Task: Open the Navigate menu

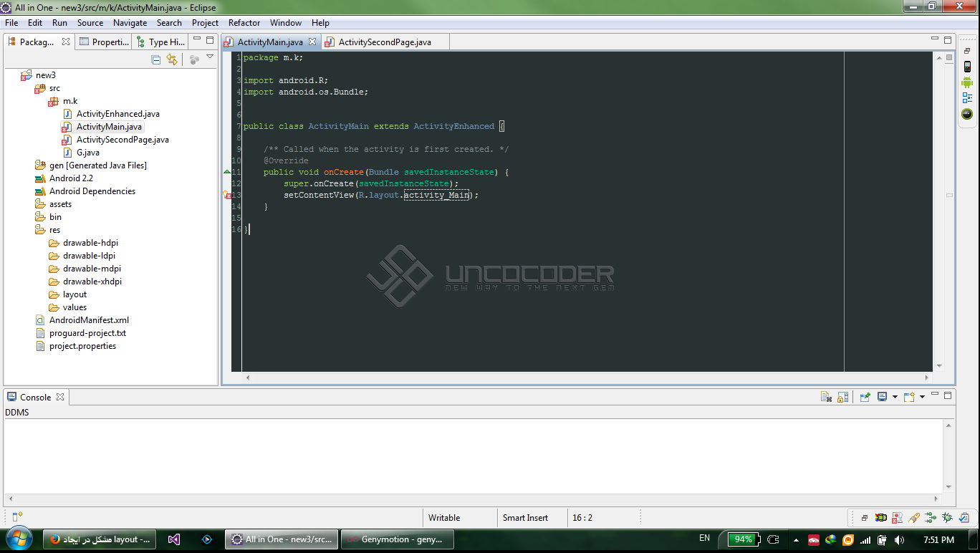Action: (x=130, y=23)
